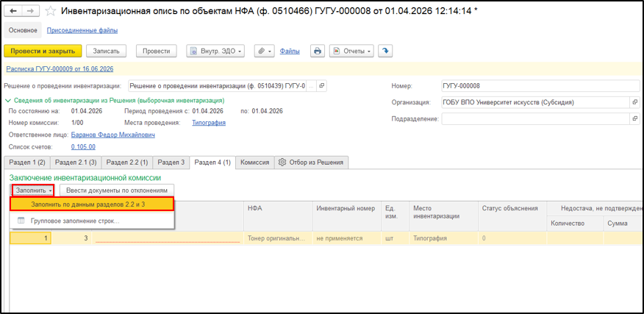Viewport: 644px width, 314px height.
Task: Open the Подразделение field link icon
Action: pyautogui.click(x=634, y=119)
